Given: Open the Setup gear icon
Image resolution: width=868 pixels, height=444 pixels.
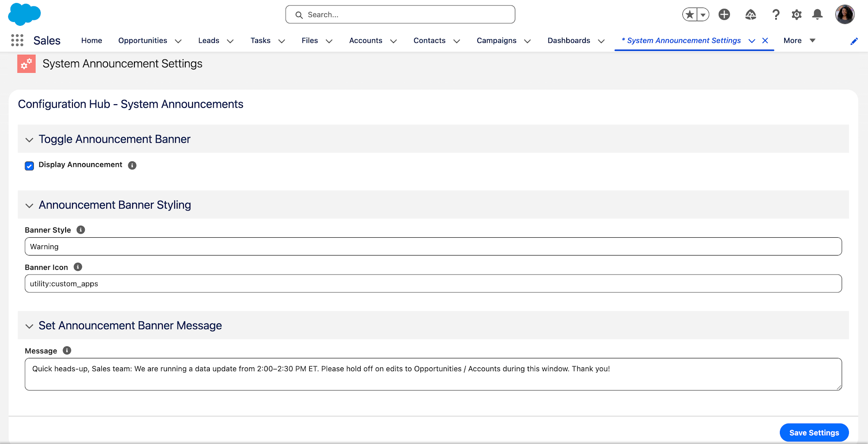Looking at the screenshot, I should click(797, 14).
